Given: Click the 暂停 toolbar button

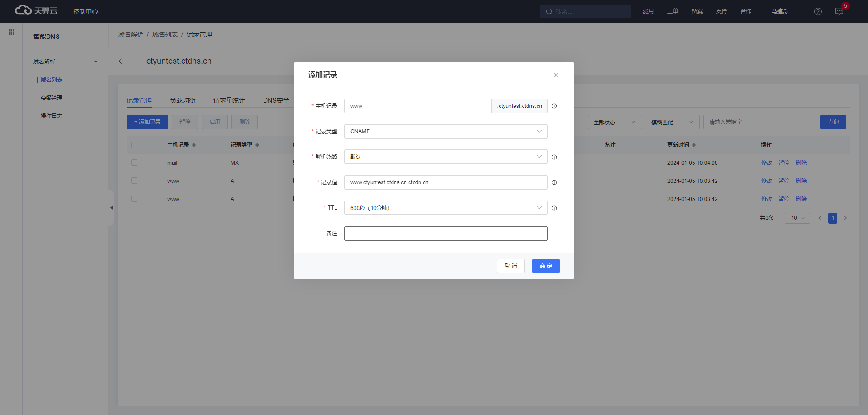Looking at the screenshot, I should [185, 122].
